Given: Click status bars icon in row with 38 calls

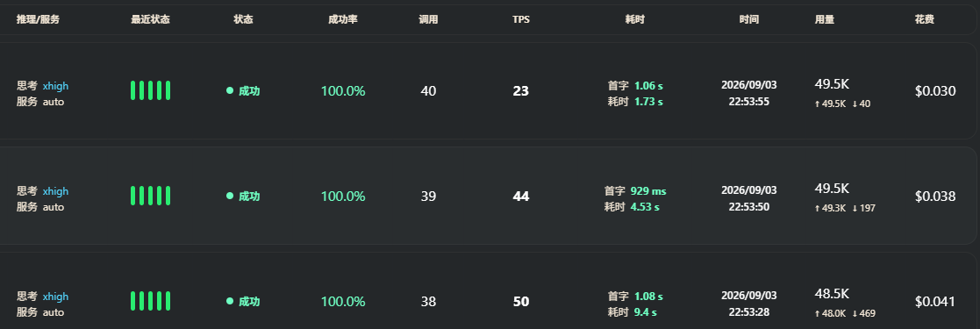Looking at the screenshot, I should pos(151,301).
